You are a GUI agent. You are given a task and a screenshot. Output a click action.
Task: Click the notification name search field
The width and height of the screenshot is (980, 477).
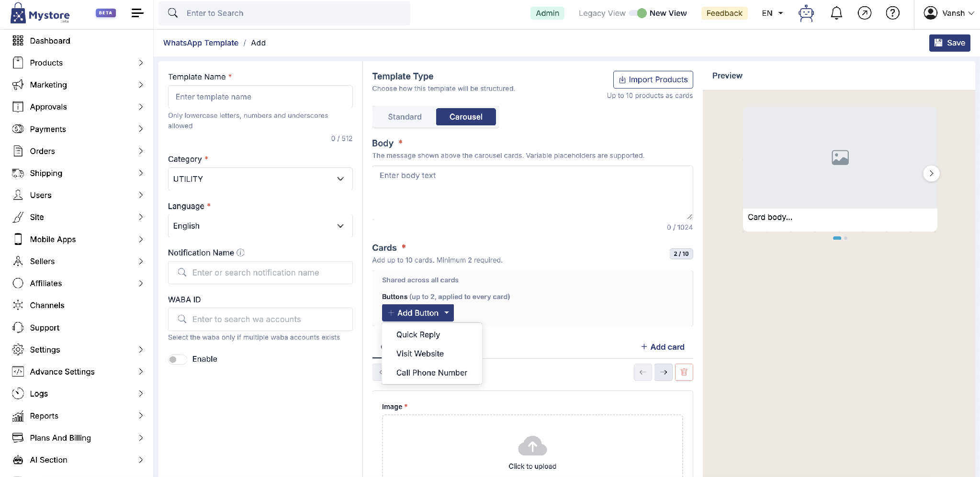coord(260,273)
